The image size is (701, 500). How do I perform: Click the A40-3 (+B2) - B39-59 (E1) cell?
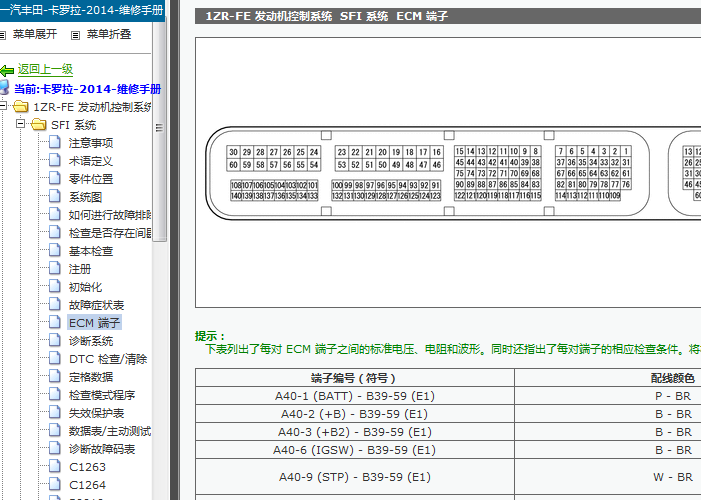tap(355, 432)
